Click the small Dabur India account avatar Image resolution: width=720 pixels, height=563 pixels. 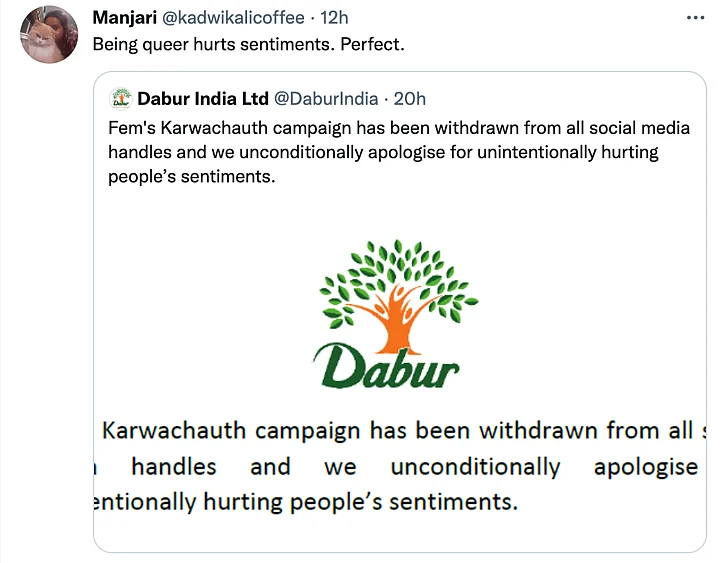[121, 98]
